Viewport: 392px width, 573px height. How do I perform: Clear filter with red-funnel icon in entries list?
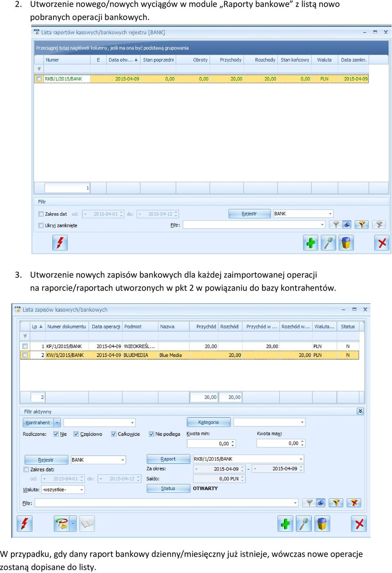tap(354, 503)
